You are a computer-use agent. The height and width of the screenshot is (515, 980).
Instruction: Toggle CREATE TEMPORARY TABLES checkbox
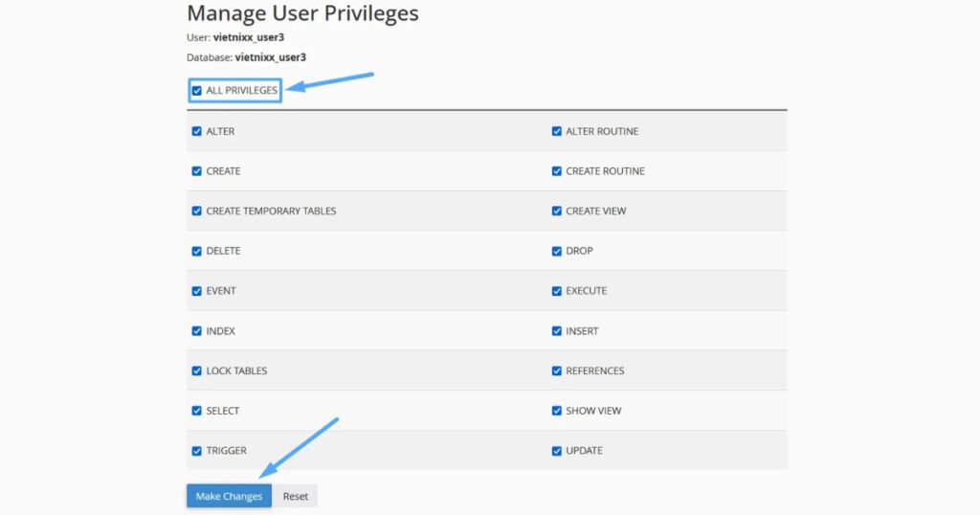tap(197, 212)
